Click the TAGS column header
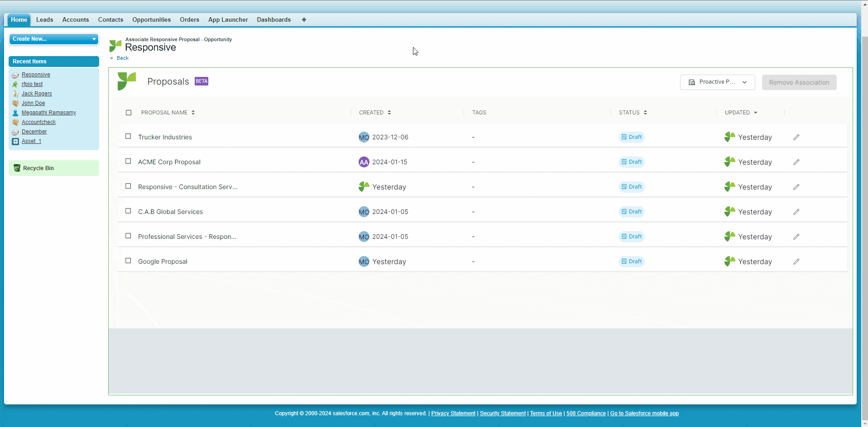868x427 pixels. (x=479, y=113)
